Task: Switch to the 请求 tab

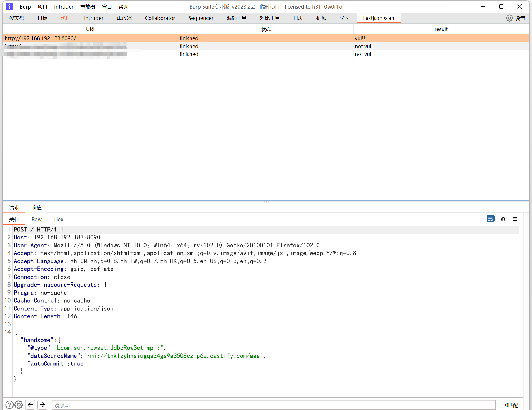Action: 14,207
